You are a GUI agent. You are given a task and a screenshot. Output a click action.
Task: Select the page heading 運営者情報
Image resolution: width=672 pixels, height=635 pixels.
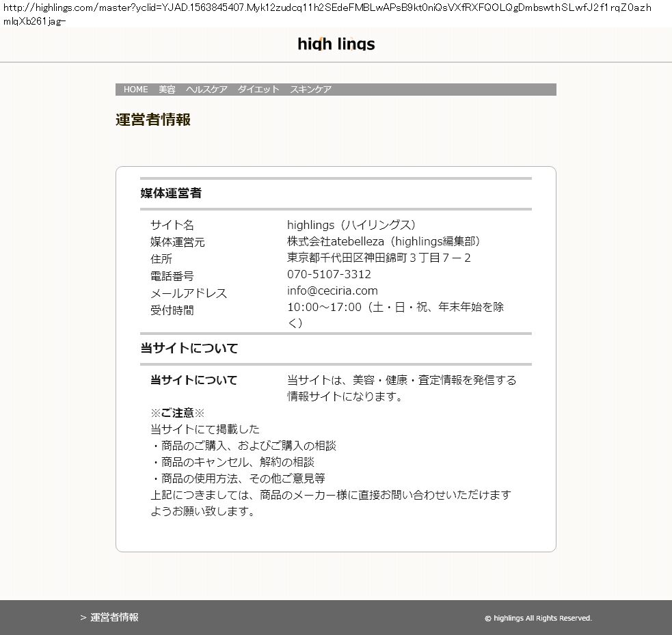point(153,120)
